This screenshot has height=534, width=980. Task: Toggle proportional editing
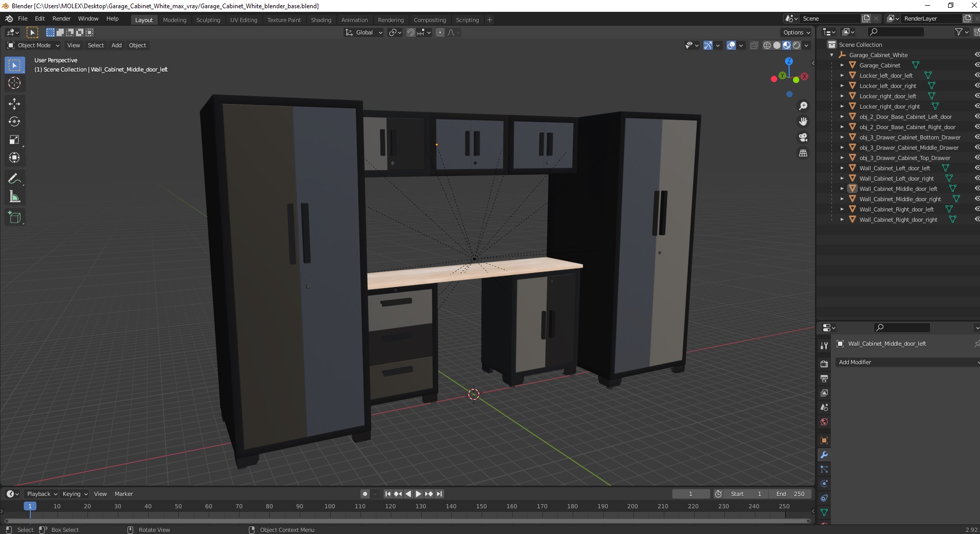click(x=440, y=32)
